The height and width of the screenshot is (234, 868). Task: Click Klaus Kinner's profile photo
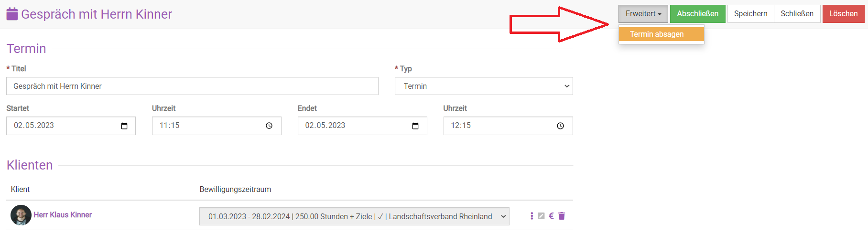tap(21, 215)
